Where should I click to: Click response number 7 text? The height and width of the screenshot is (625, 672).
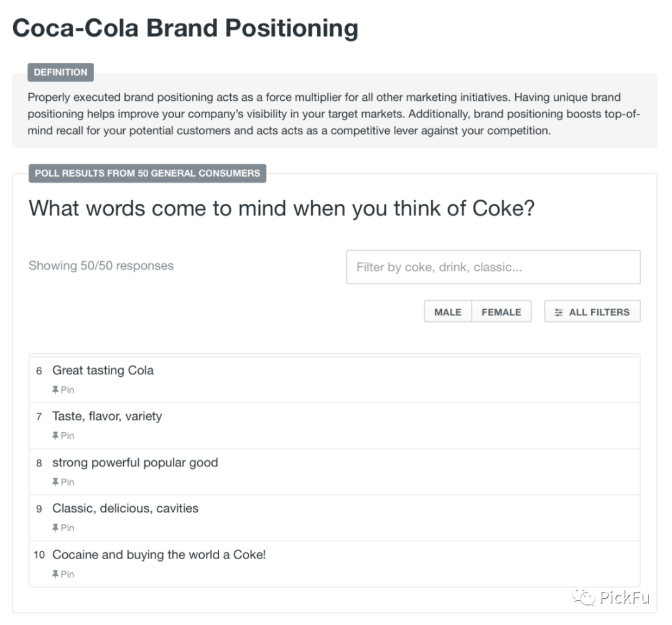(107, 417)
